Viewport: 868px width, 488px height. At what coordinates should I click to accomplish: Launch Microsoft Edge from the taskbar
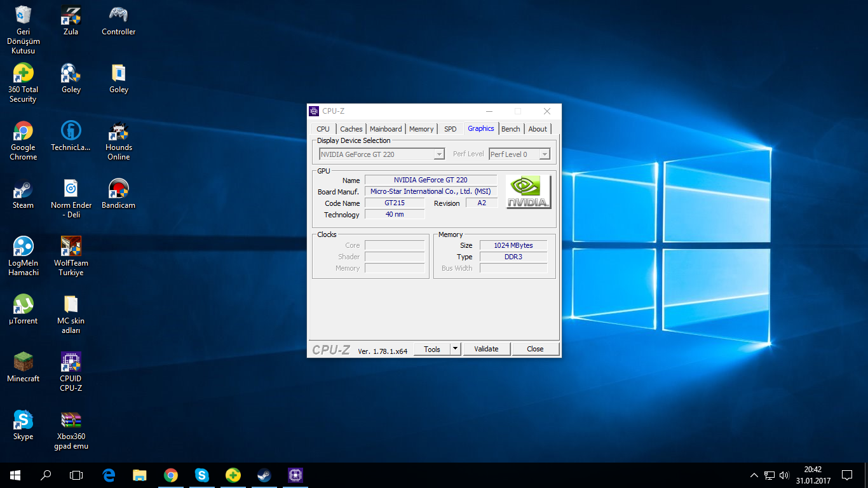click(109, 475)
